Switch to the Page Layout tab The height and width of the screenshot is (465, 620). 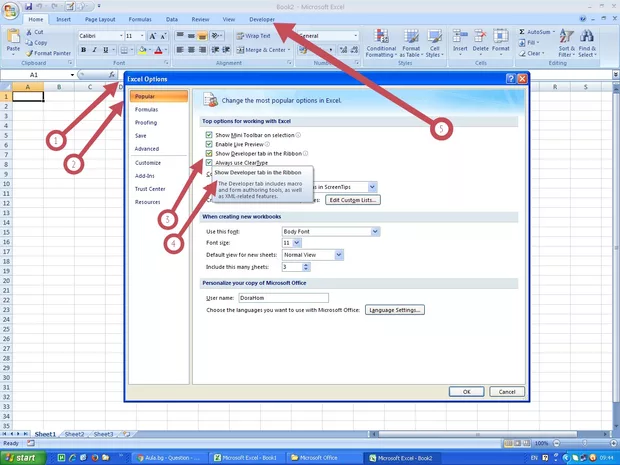100,19
